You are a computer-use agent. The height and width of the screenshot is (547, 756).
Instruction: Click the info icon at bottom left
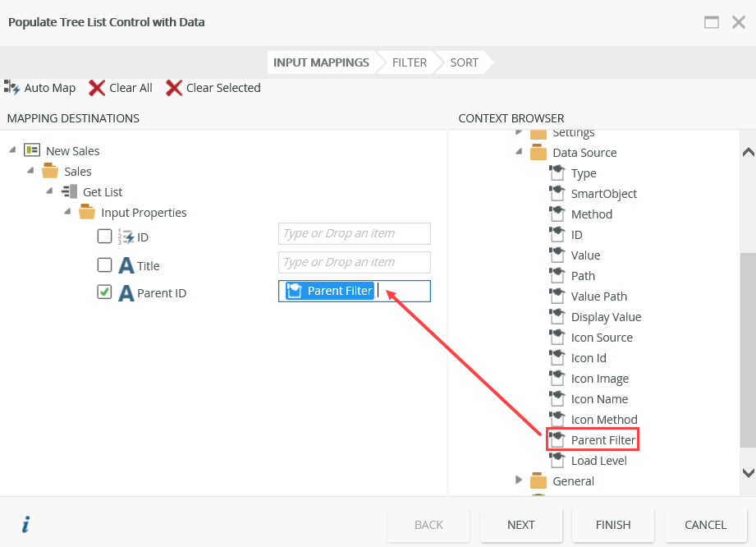click(25, 524)
